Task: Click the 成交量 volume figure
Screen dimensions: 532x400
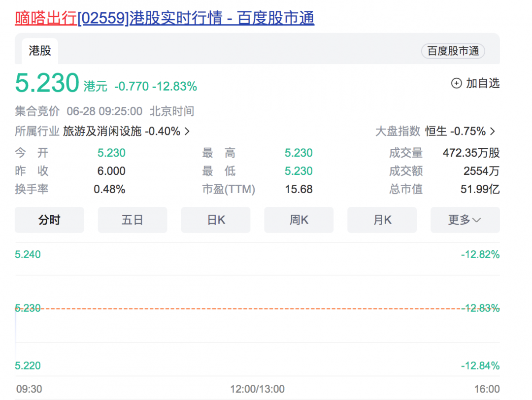Action: (471, 153)
